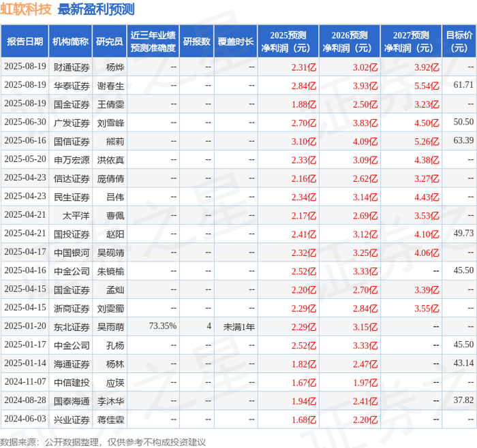Select 申万宏源 institution cell
This screenshot has width=477, height=448.
tap(72, 160)
